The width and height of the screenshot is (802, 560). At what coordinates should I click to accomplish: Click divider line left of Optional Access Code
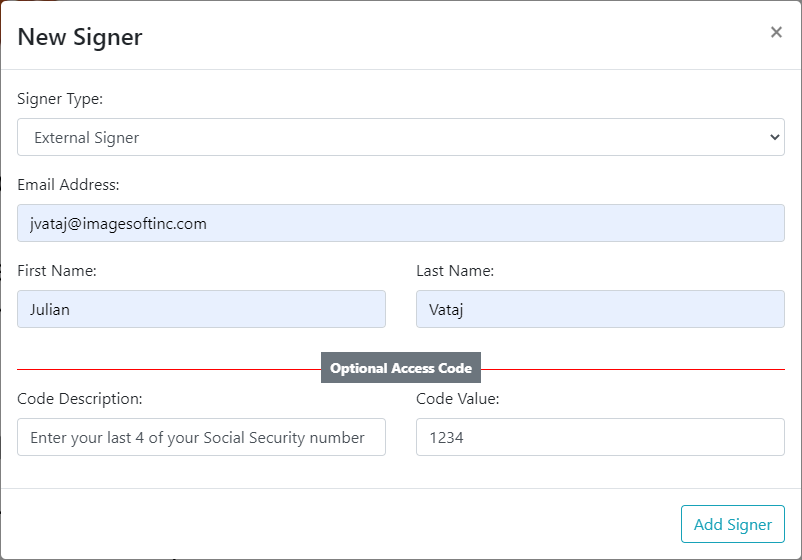coord(168,369)
